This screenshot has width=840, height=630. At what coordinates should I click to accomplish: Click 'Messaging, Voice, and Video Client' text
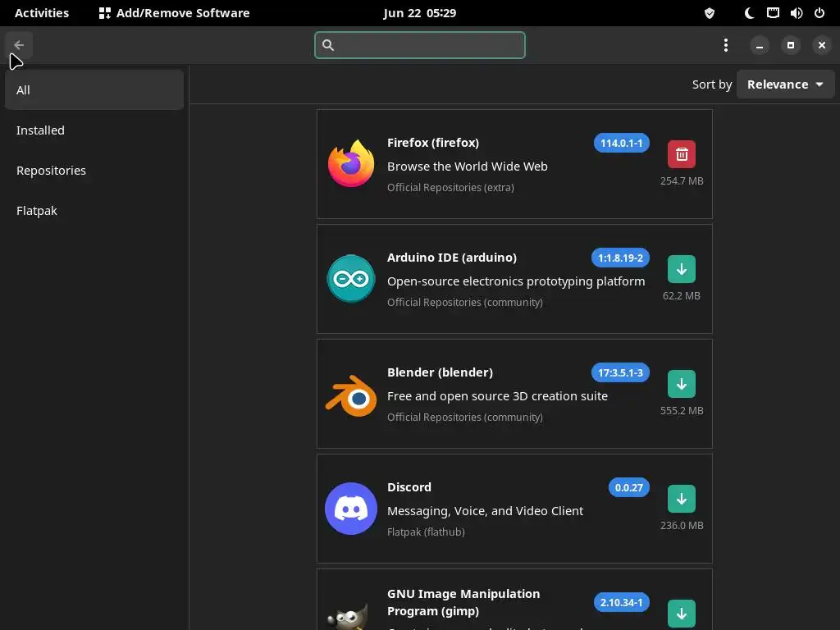(x=485, y=511)
